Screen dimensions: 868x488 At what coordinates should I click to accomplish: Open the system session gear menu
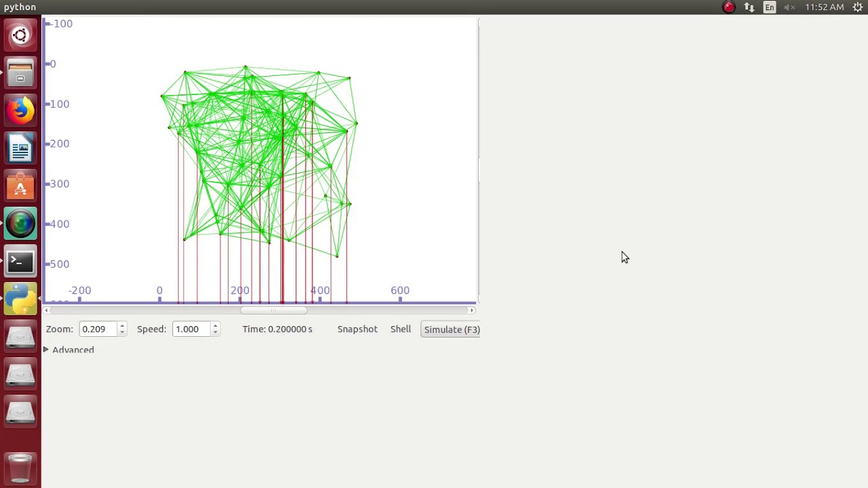pos(858,7)
